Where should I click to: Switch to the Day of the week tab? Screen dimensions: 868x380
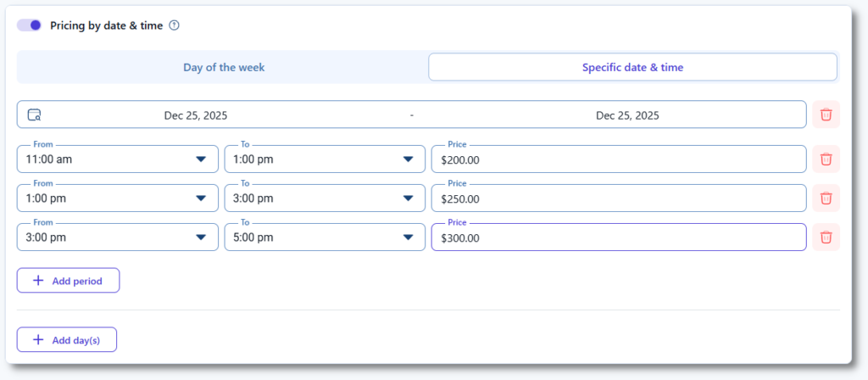point(224,67)
